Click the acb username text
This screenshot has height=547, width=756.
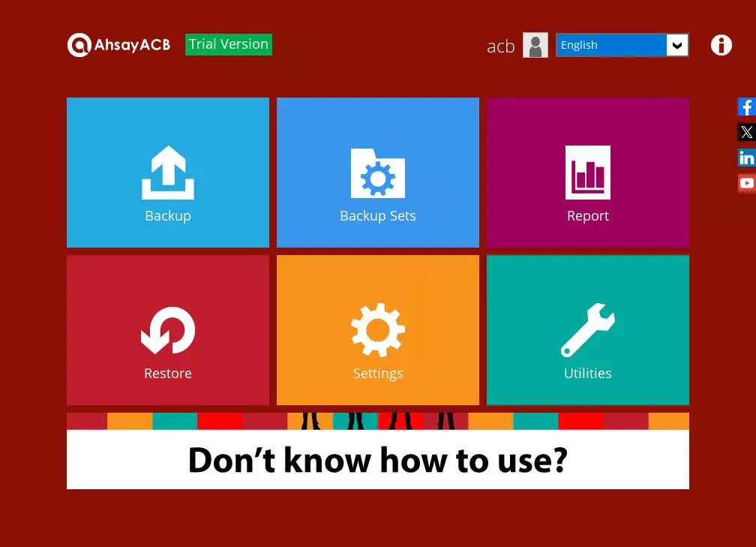pos(500,47)
